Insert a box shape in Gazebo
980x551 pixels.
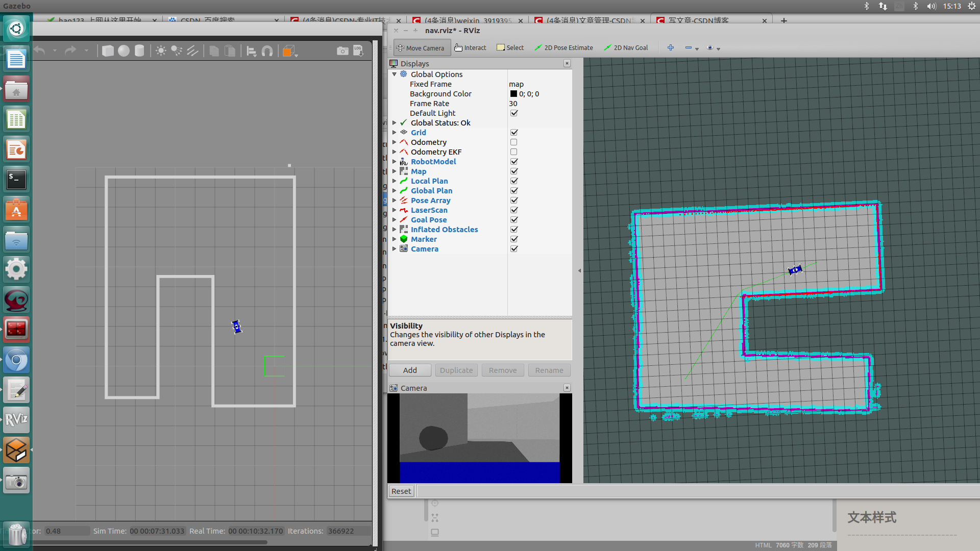[108, 51]
